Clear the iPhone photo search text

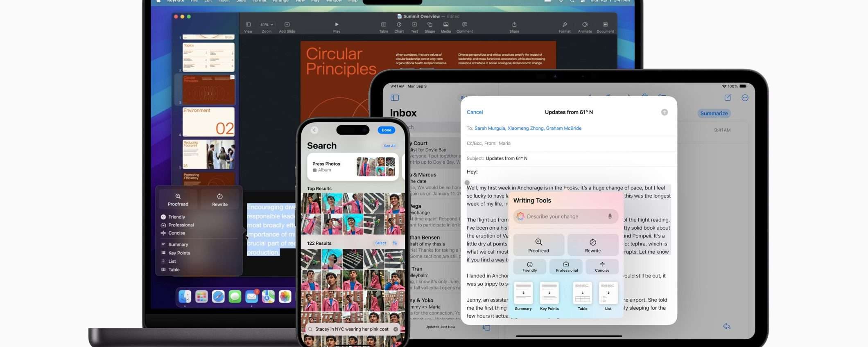click(396, 329)
